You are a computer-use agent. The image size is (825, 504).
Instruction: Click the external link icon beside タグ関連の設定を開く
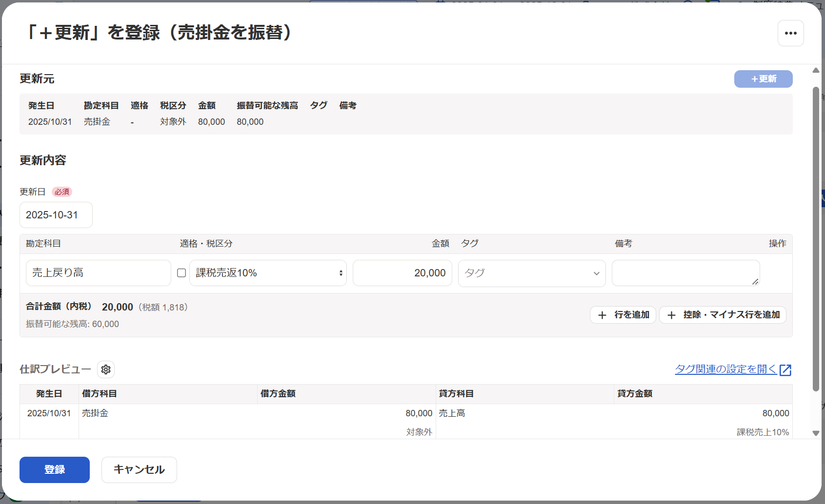point(785,370)
